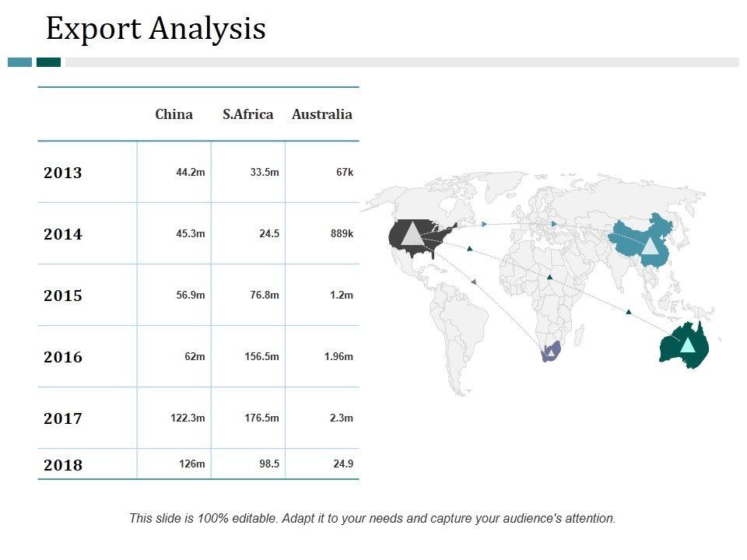This screenshot has width=747, height=560.
Task: Click the Export Analysis title text
Action: (156, 29)
